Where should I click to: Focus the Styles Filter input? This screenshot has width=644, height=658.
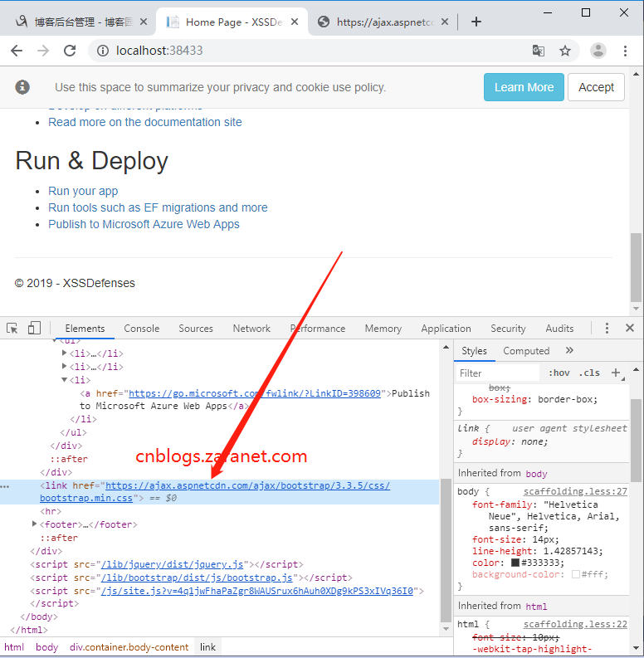point(498,373)
